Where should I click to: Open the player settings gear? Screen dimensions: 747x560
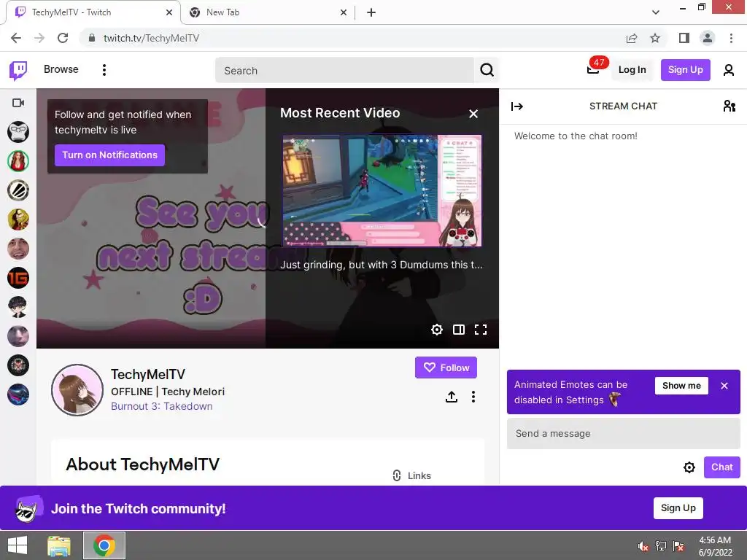437,330
